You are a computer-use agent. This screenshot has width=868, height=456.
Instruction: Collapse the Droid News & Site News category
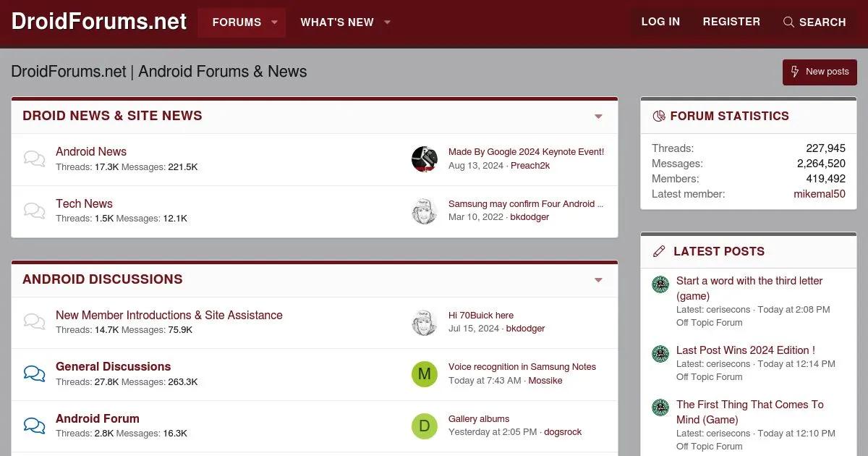pos(598,116)
